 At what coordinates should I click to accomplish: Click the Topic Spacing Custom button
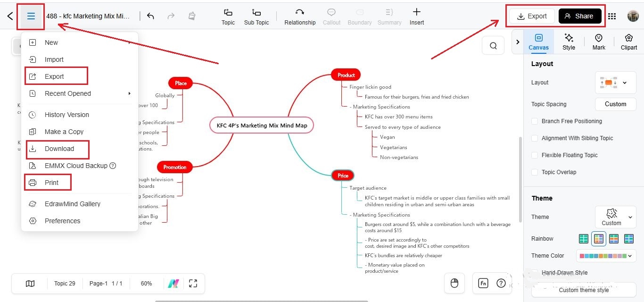coord(615,104)
